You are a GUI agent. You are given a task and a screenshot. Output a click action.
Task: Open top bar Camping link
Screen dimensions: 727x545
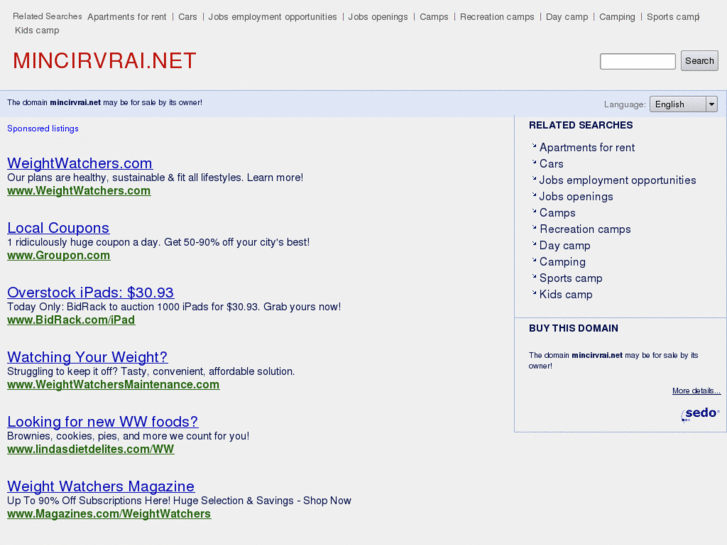pyautogui.click(x=617, y=17)
